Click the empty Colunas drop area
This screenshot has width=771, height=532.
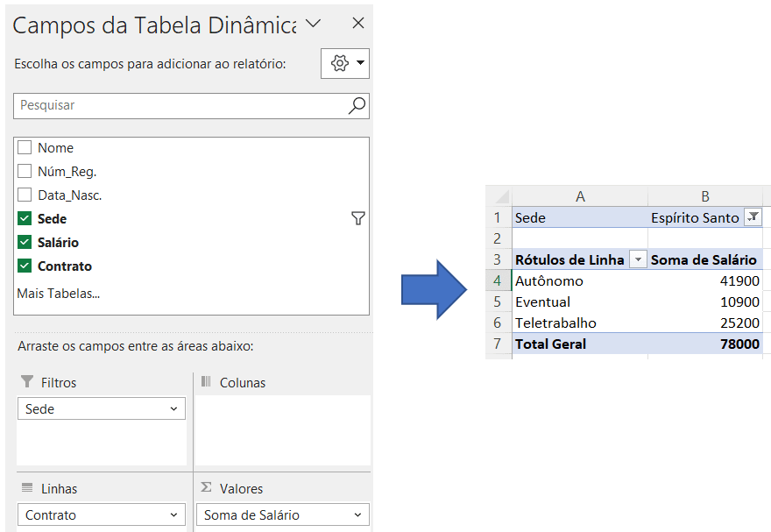point(283,430)
